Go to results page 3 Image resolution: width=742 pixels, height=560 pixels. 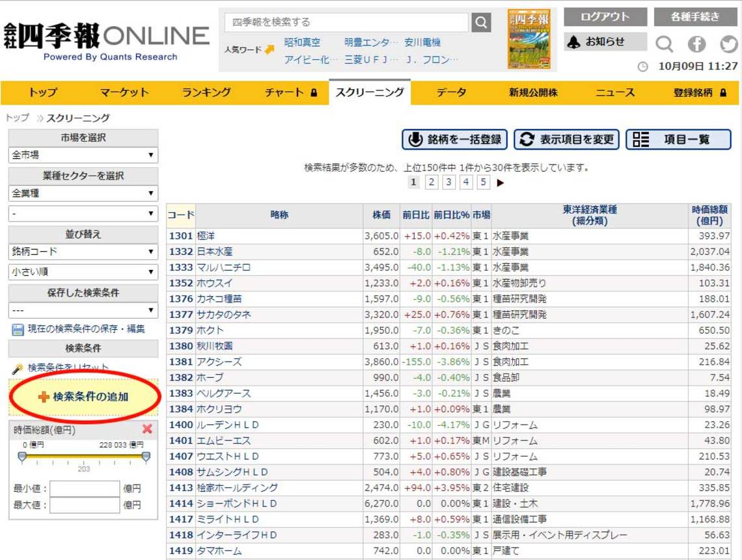click(x=448, y=182)
